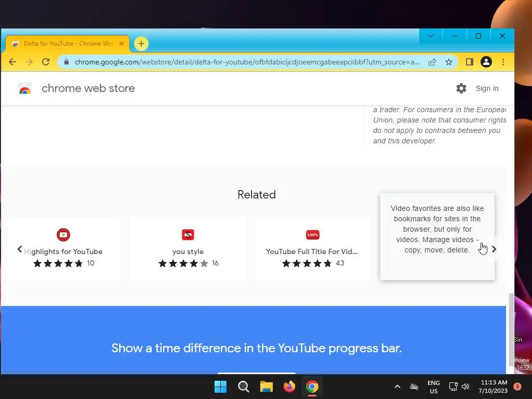The width and height of the screenshot is (532, 399).
Task: Switch the ENG US input language
Action: 434,387
